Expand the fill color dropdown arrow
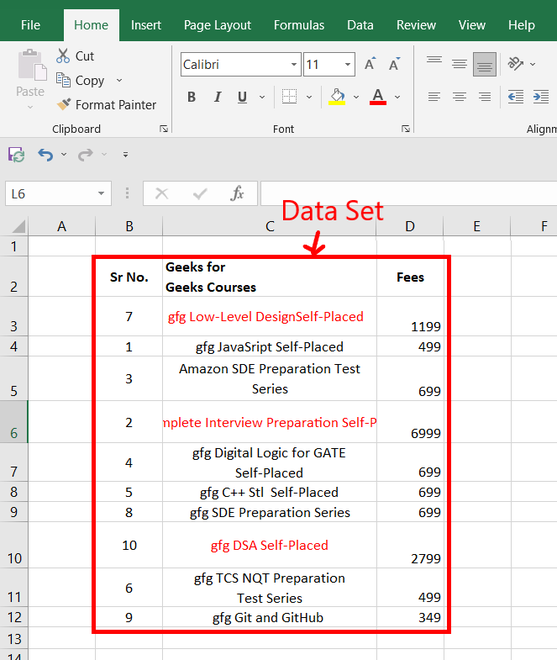Image resolution: width=557 pixels, height=660 pixels. click(x=356, y=97)
